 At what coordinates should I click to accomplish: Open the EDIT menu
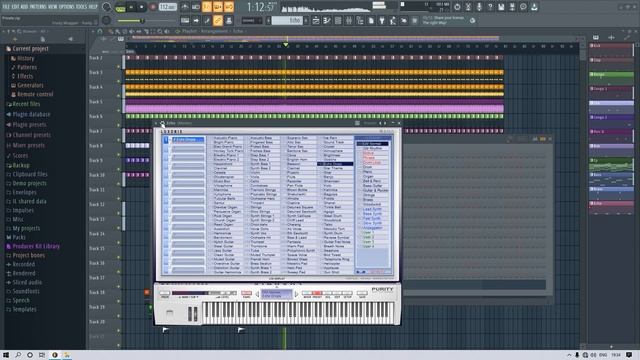(x=16, y=7)
